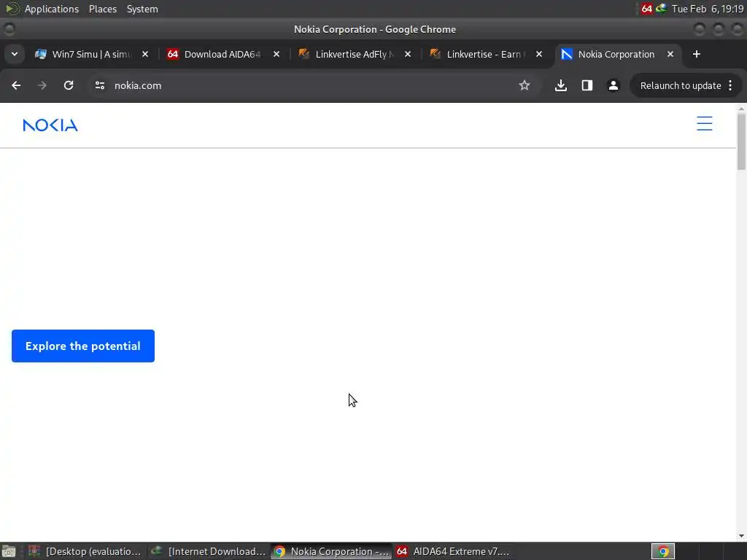Viewport: 747px width, 560px height.
Task: Toggle the Chrome side panel
Action: 587,85
